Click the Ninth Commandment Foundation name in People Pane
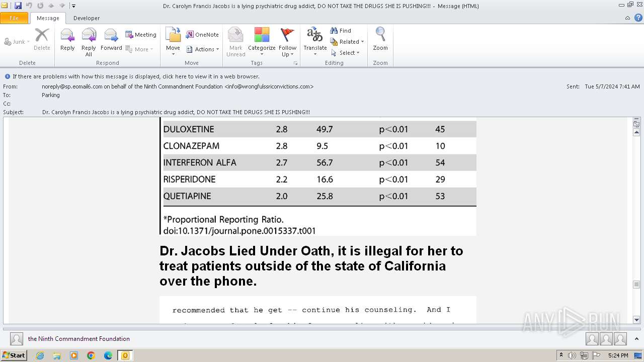 [x=79, y=339]
